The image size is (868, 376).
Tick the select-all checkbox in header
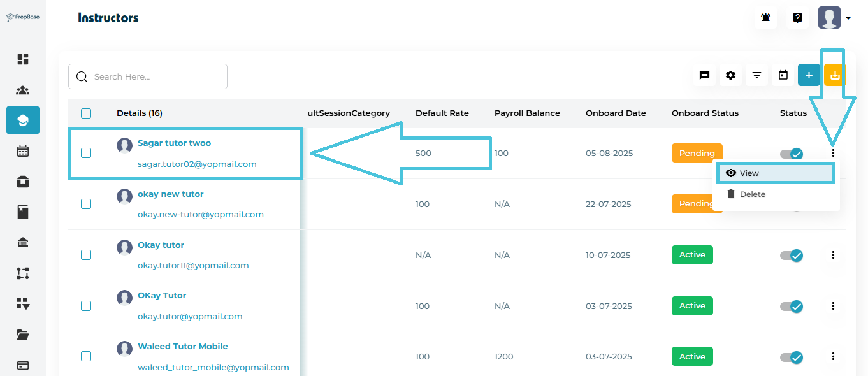coord(86,113)
